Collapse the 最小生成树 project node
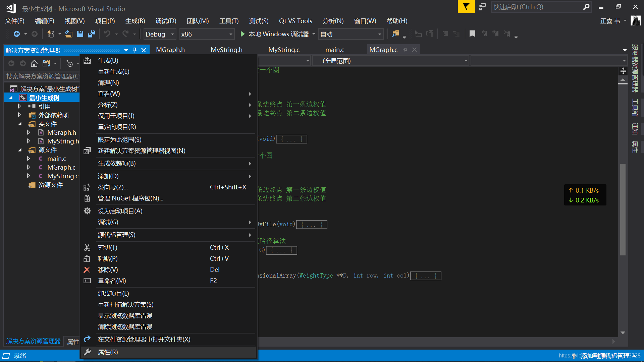 11,98
